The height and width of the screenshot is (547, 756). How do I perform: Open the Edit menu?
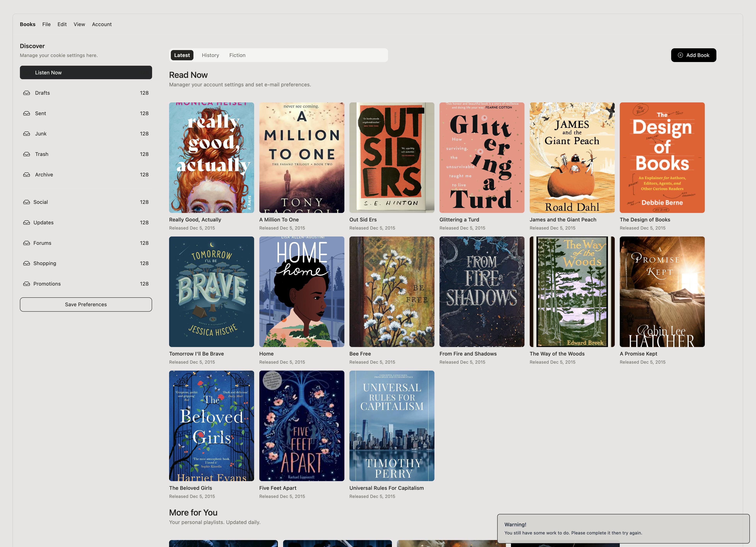tap(62, 24)
